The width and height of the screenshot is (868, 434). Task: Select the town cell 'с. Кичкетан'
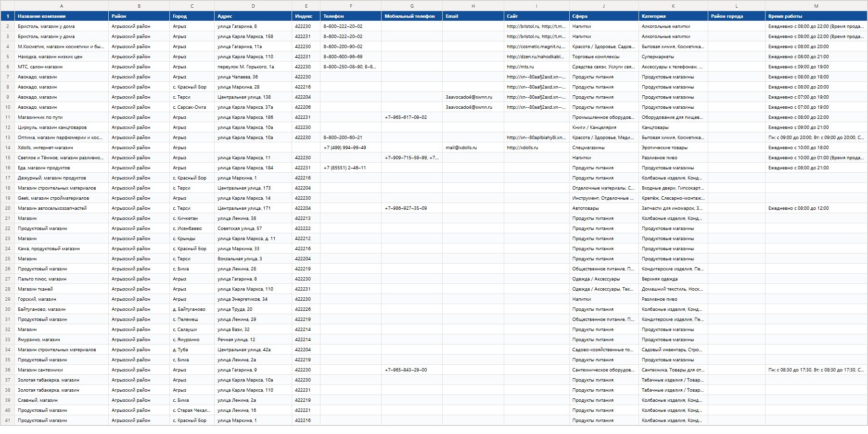tap(192, 218)
